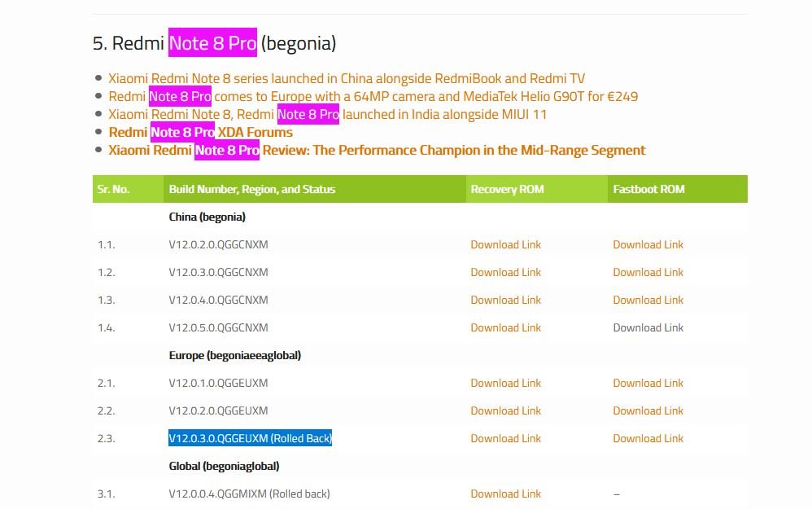The width and height of the screenshot is (812, 509).
Task: Click build number V12.0.3.0.QGGCNXM
Action: [x=219, y=272]
